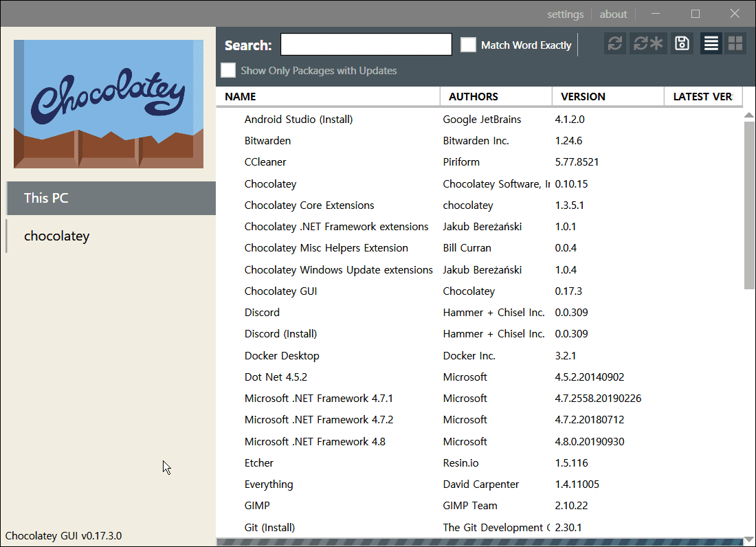
Task: Select the Chocolatey GUI package row
Action: pos(480,291)
